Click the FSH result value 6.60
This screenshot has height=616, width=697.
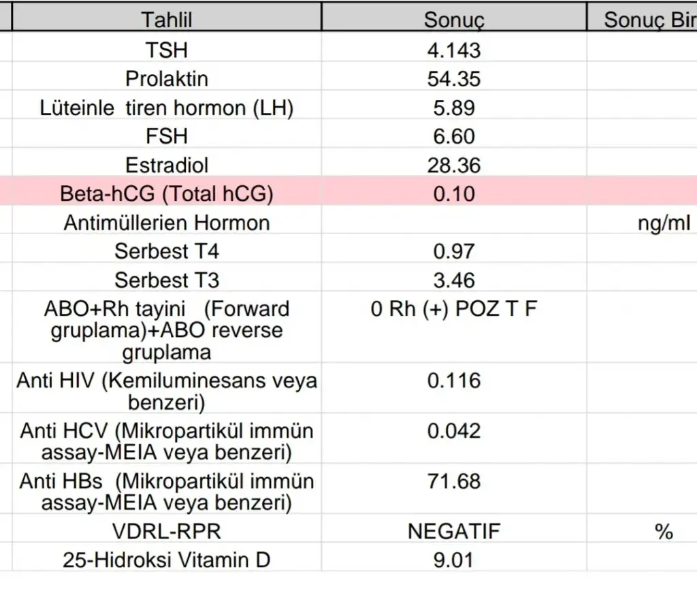tap(454, 137)
